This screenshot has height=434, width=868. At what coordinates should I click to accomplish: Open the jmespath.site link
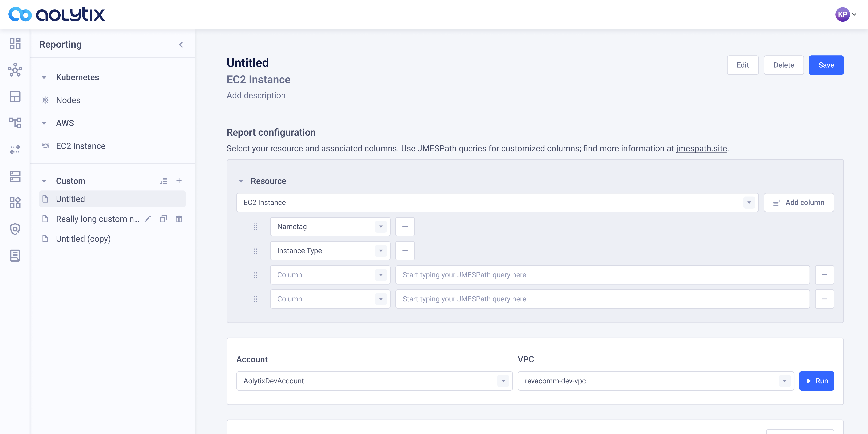[701, 149]
